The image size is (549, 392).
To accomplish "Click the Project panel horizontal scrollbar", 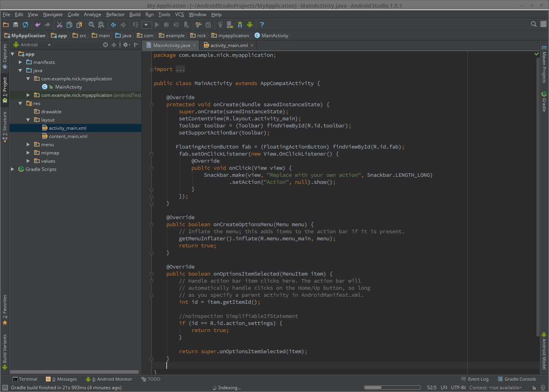I will pyautogui.click(x=74, y=372).
